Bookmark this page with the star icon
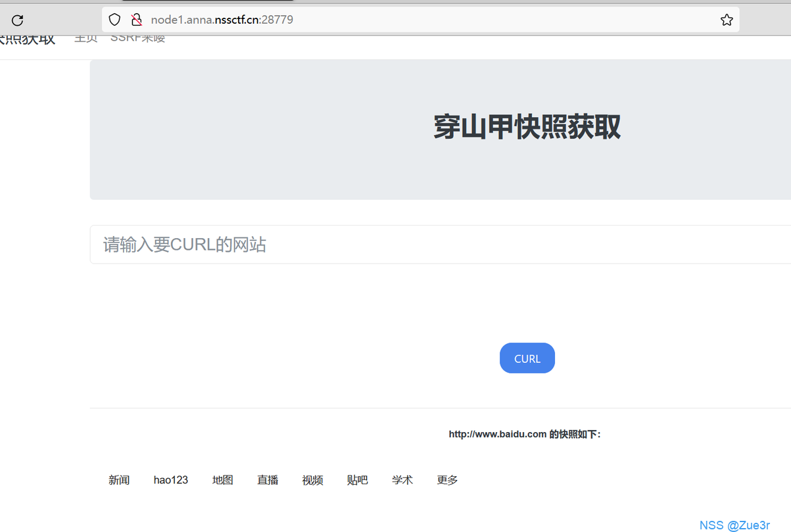The image size is (791, 532). pos(727,20)
